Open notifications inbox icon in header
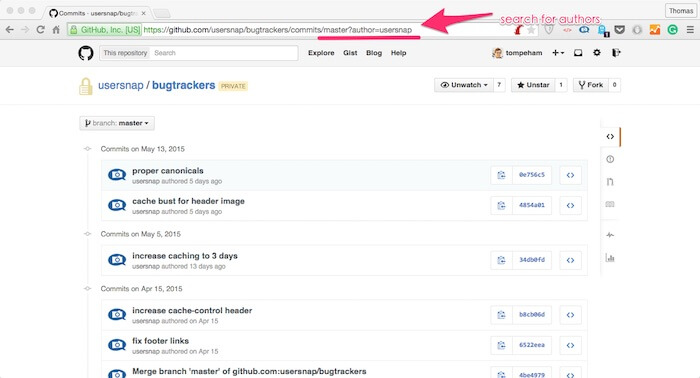This screenshot has width=700, height=378. (578, 53)
